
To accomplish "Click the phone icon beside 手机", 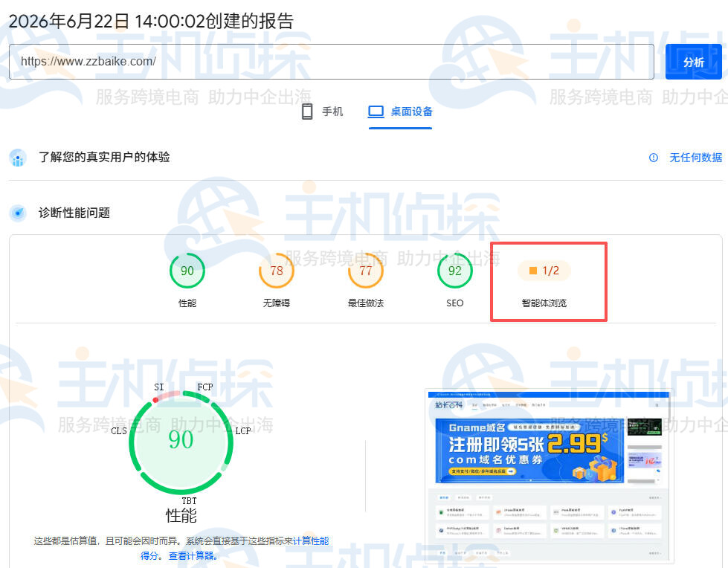I will click(307, 112).
